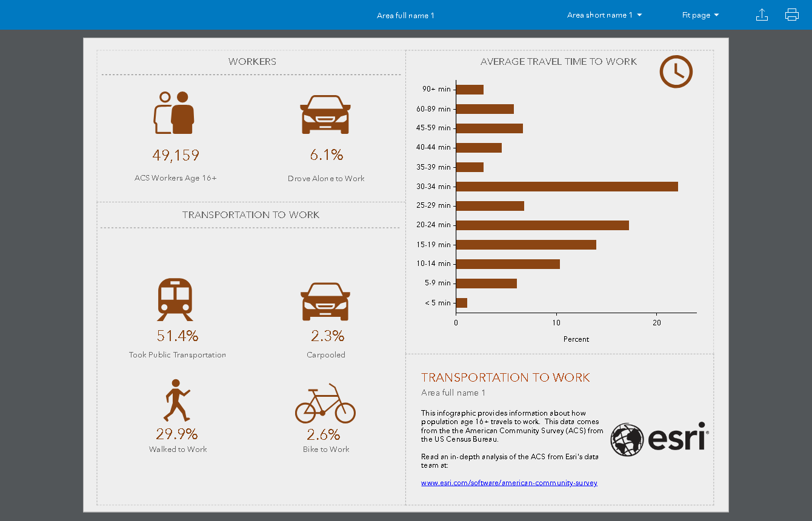This screenshot has width=812, height=521.
Task: Click the 20-24 min bar in chart
Action: point(542,225)
